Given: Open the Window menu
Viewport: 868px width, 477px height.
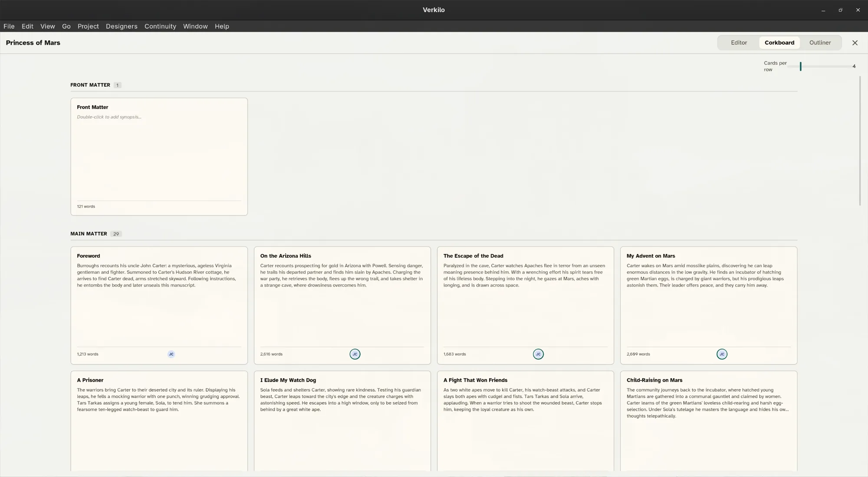Looking at the screenshot, I should [x=195, y=26].
